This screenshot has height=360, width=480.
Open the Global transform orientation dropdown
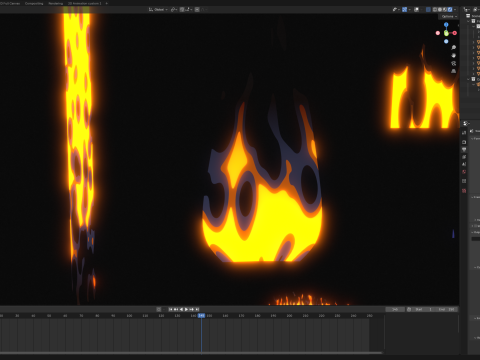[x=158, y=10]
